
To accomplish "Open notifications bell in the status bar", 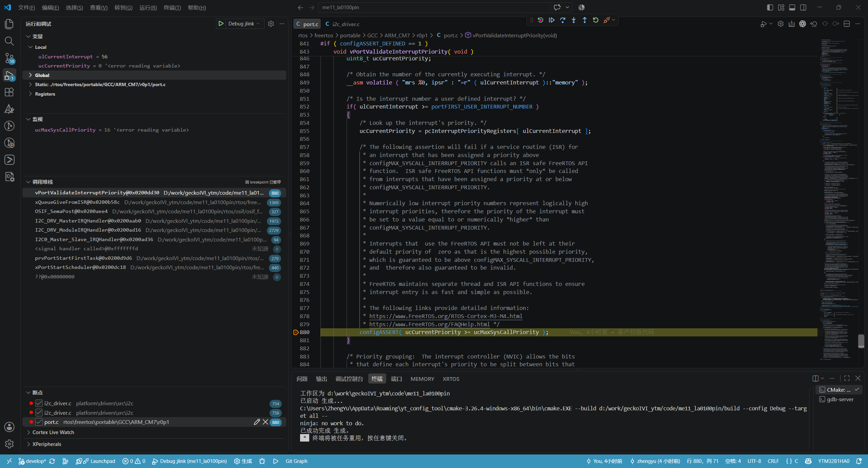I will (x=859, y=461).
